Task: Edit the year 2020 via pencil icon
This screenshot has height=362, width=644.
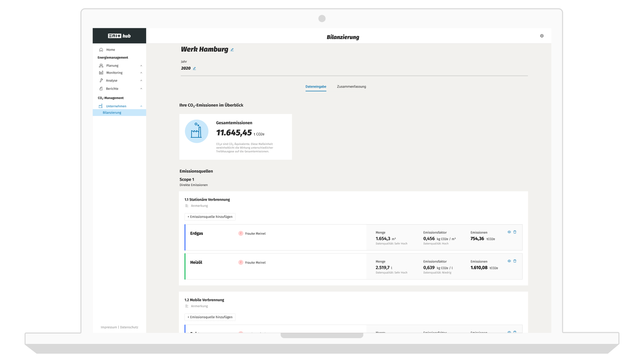Action: [x=194, y=68]
